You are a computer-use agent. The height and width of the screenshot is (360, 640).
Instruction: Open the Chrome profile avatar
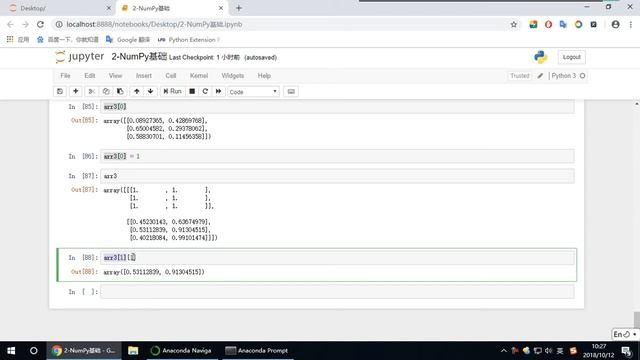(x=616, y=24)
